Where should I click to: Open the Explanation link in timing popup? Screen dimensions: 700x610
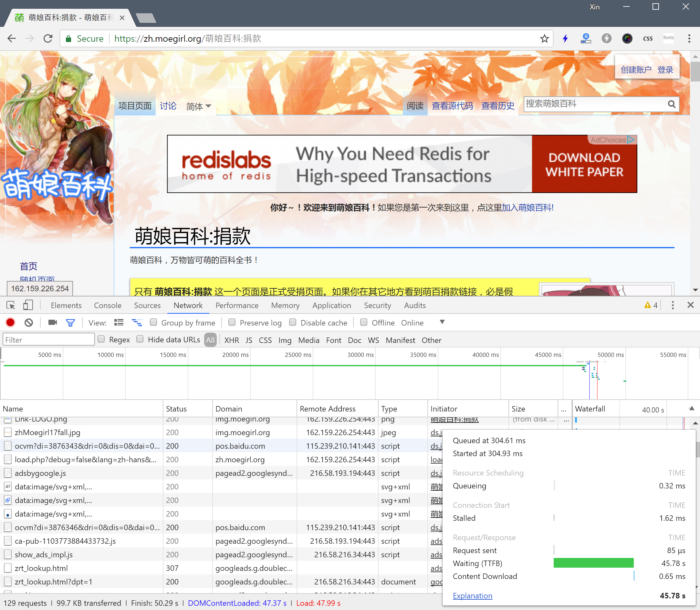pos(472,596)
